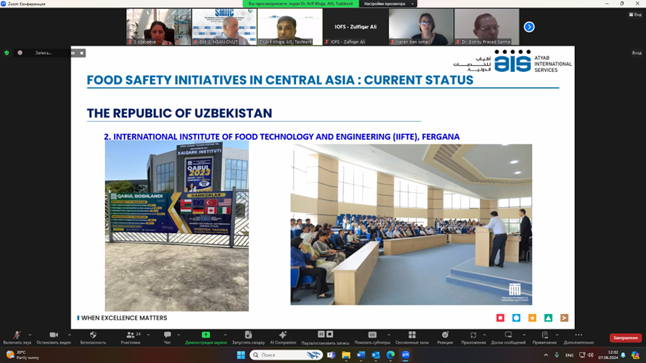
Task: Select IOFS - Zulfiqar Ali participant tile
Action: click(x=356, y=27)
